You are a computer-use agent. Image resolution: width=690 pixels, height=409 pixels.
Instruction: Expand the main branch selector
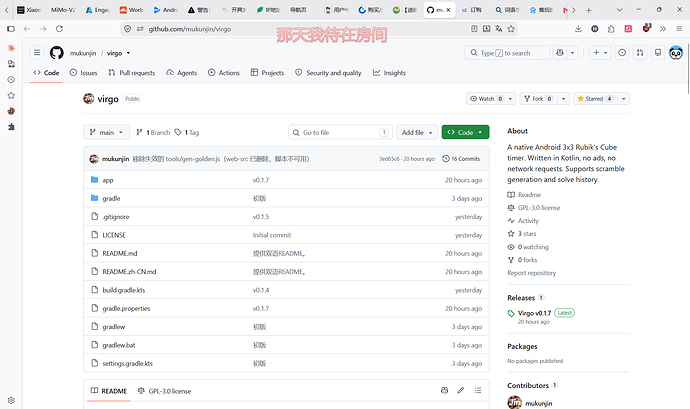(x=106, y=132)
